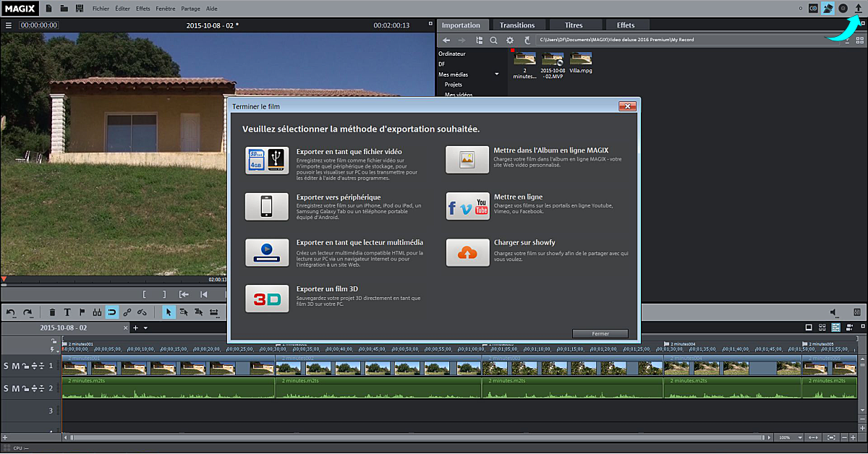The image size is (868, 454).
Task: Open the preview monitor hamburger menu
Action: click(8, 25)
